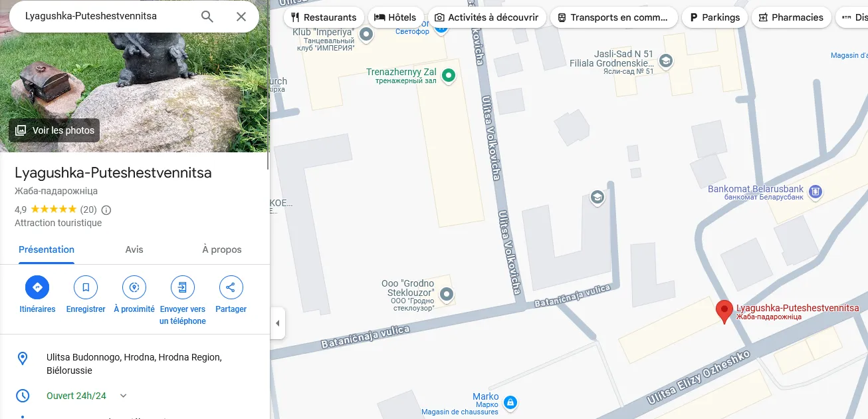Click the red Lyagushka-Puteshestvennitsa pin
Viewport: 868px width, 419px height.
(x=724, y=312)
